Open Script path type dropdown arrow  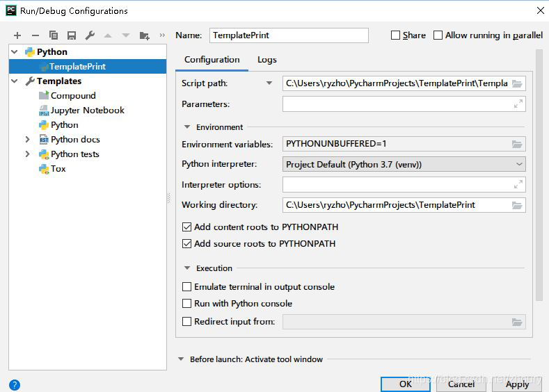pyautogui.click(x=269, y=83)
